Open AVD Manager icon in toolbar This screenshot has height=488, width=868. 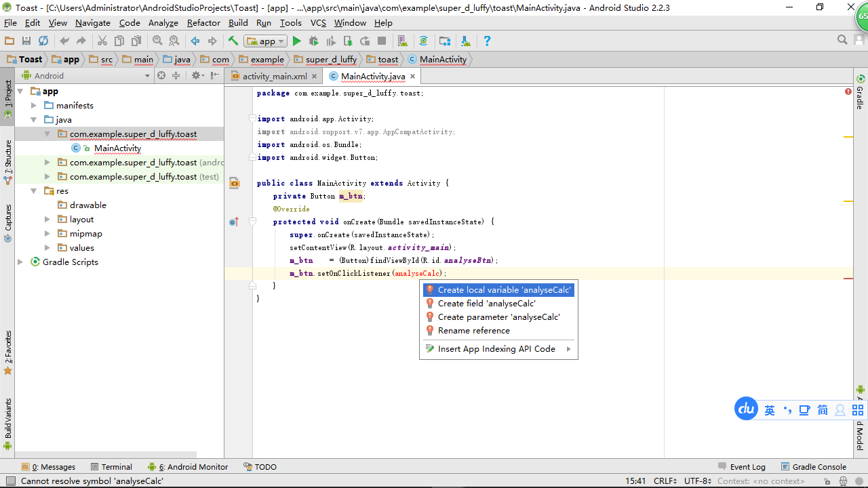[403, 41]
